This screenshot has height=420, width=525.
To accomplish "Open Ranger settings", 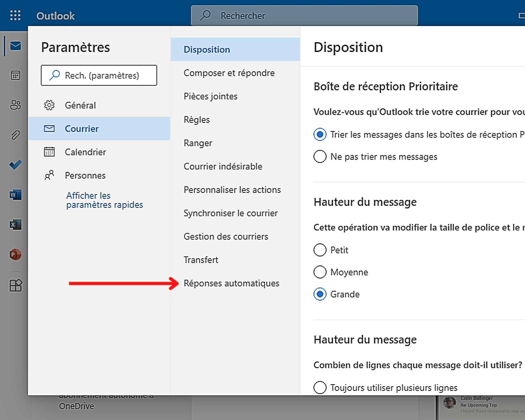I will (235, 143).
